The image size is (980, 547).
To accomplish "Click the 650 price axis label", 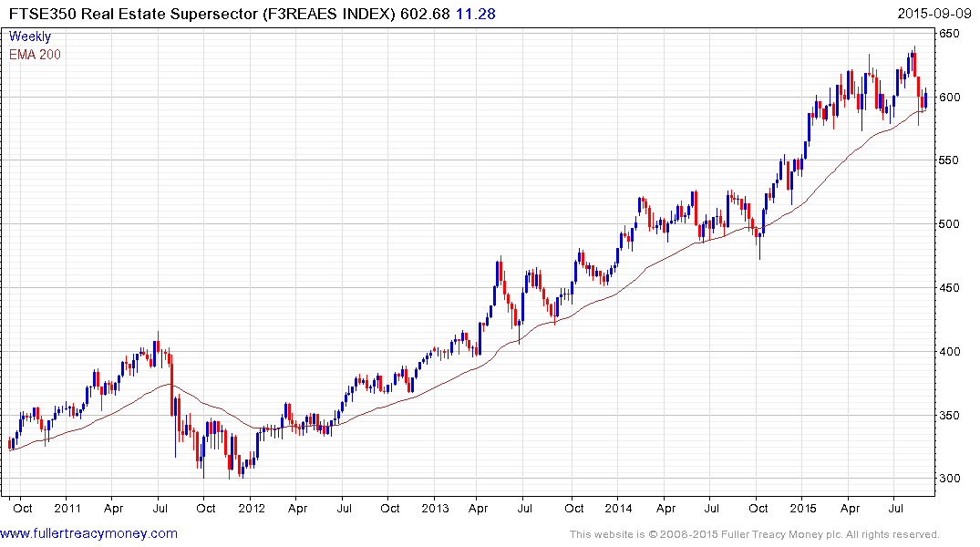I will 949,33.
